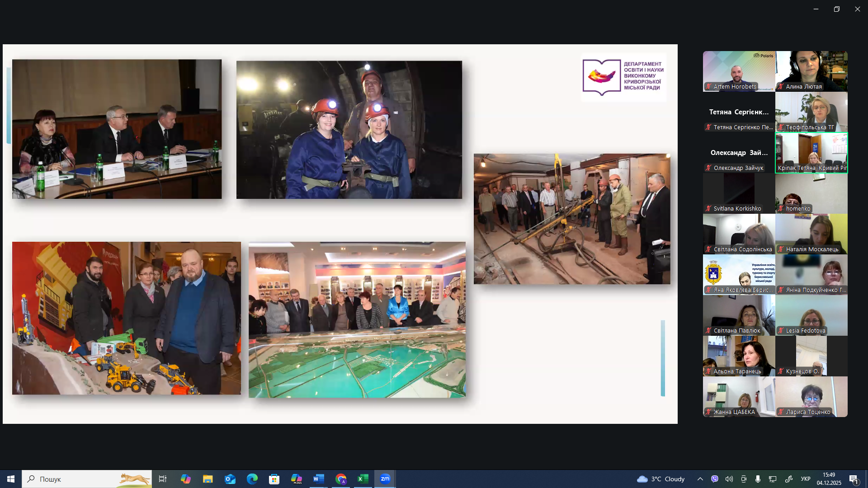Open the notification center button
868x488 pixels.
[x=854, y=479]
